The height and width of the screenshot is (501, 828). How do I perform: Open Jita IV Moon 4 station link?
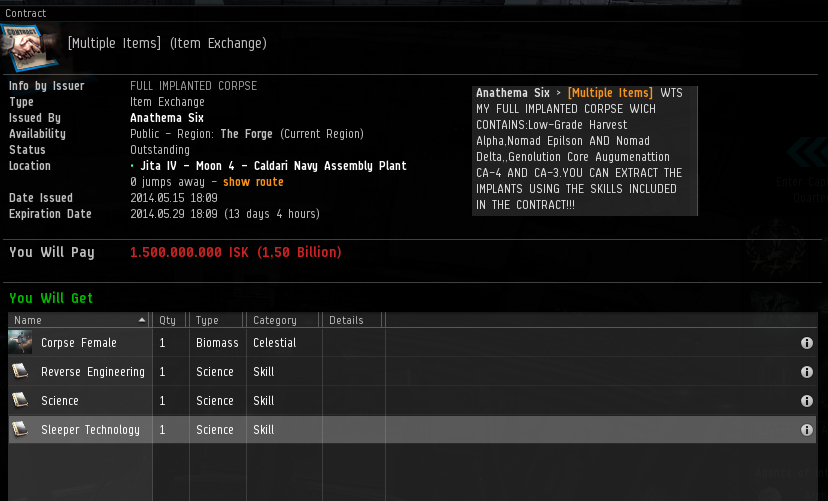pyautogui.click(x=273, y=166)
